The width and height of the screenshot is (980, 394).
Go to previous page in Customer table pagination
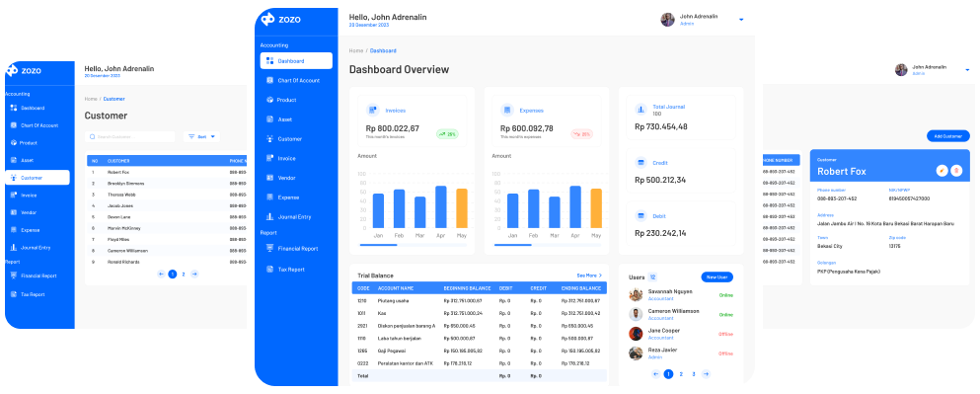tap(161, 274)
